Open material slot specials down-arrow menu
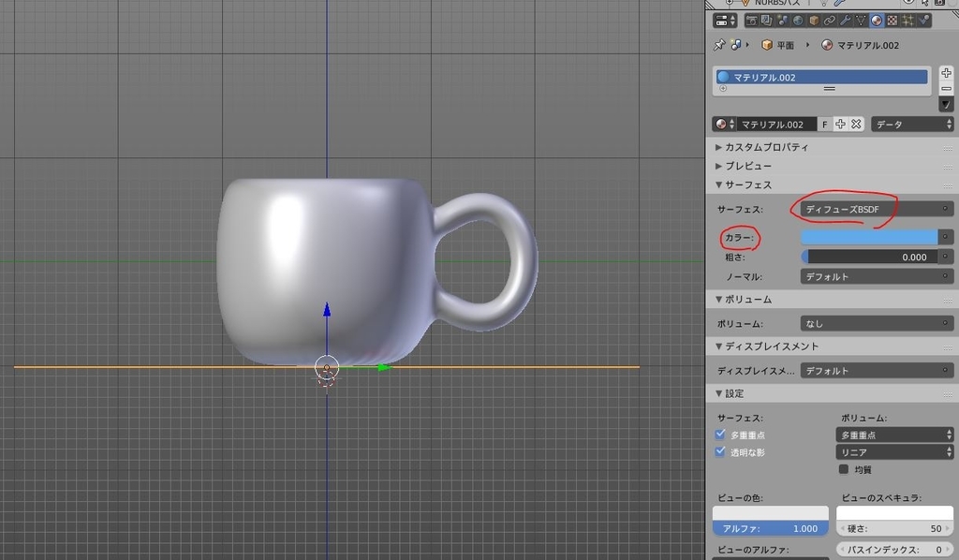The width and height of the screenshot is (959, 560). [x=946, y=105]
